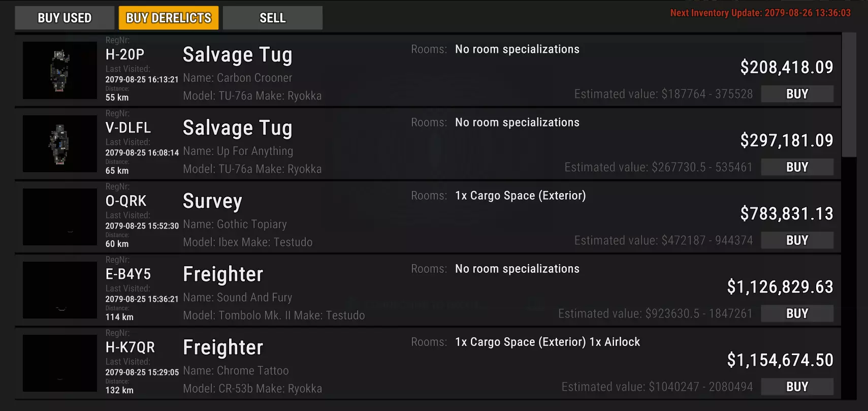Screen dimensions: 868x411
Task: Click the Up For Anything listing title
Action: [237, 128]
